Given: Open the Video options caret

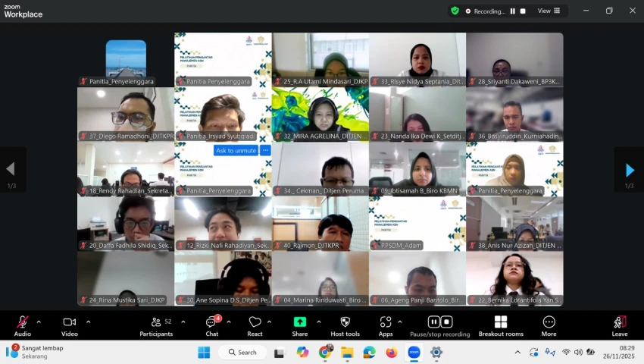Looking at the screenshot, I should coord(89,322).
